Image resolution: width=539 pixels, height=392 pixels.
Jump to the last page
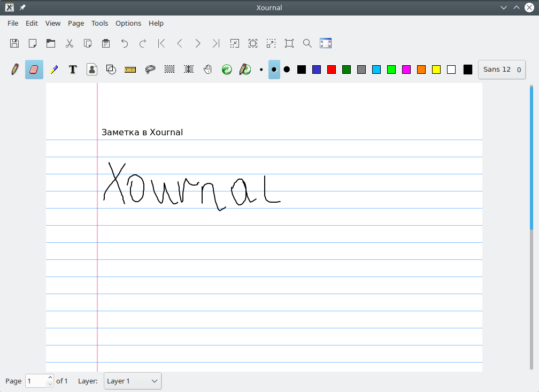216,43
